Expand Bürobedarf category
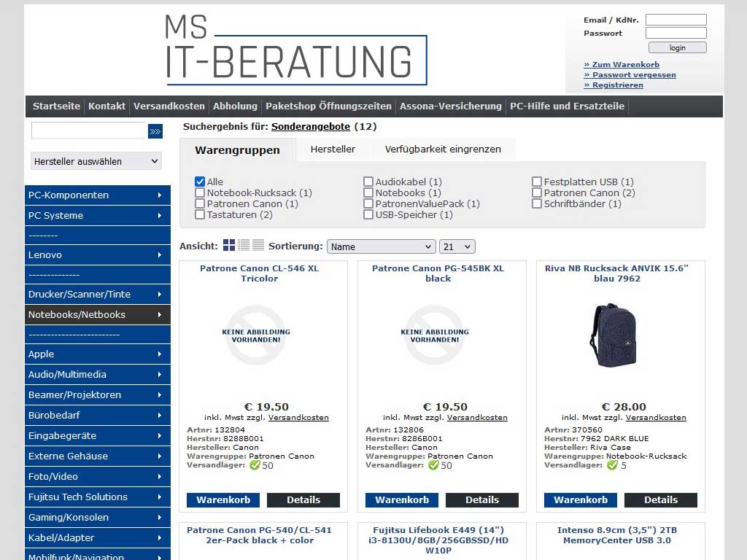The height and width of the screenshot is (560, 747). tap(98, 415)
